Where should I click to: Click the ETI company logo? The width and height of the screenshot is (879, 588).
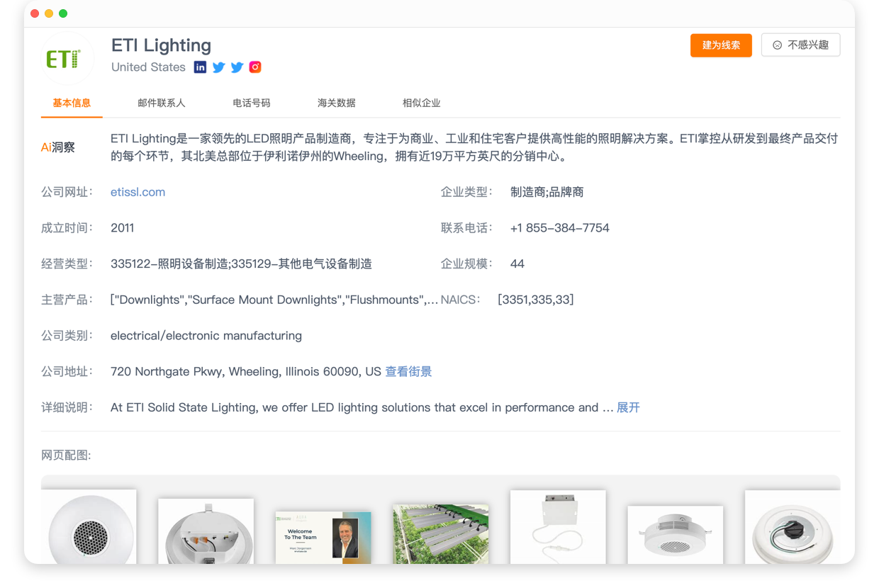(x=67, y=57)
